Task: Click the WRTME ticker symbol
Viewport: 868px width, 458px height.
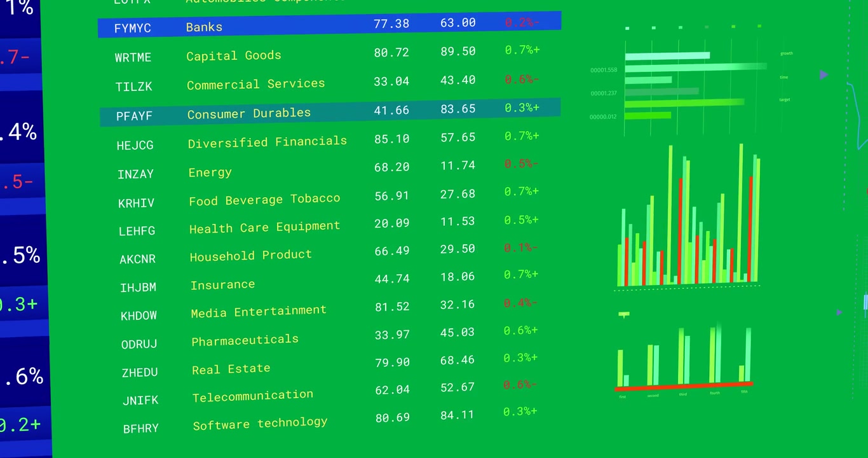Action: (133, 58)
